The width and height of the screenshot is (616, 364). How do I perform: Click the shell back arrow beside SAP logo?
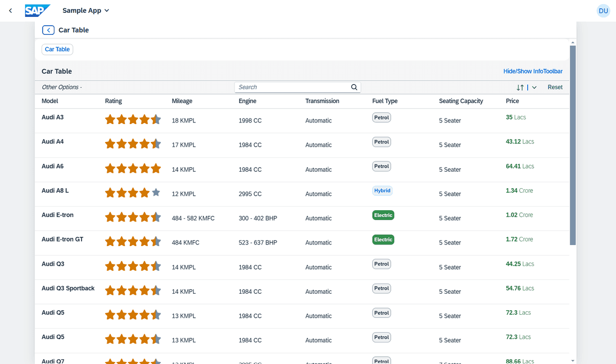coord(11,11)
